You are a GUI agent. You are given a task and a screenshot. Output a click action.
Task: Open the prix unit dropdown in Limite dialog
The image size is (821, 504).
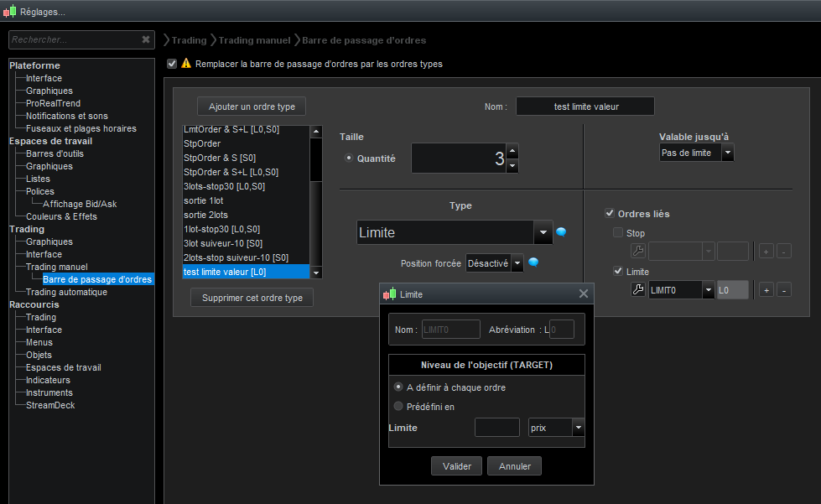(578, 428)
